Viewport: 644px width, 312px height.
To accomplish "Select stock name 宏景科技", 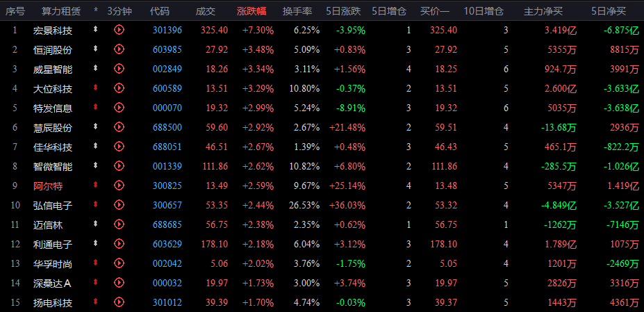I will point(53,30).
